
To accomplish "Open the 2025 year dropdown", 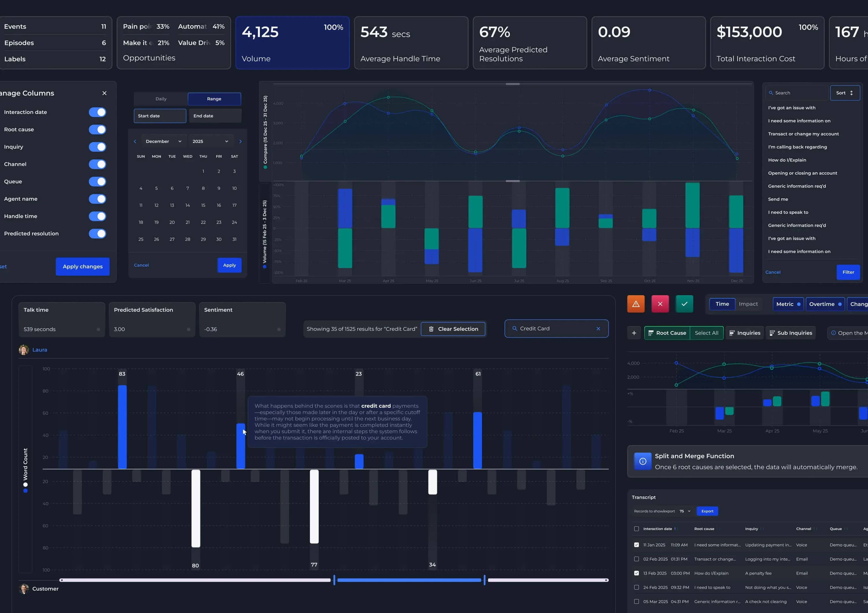I will coord(211,142).
